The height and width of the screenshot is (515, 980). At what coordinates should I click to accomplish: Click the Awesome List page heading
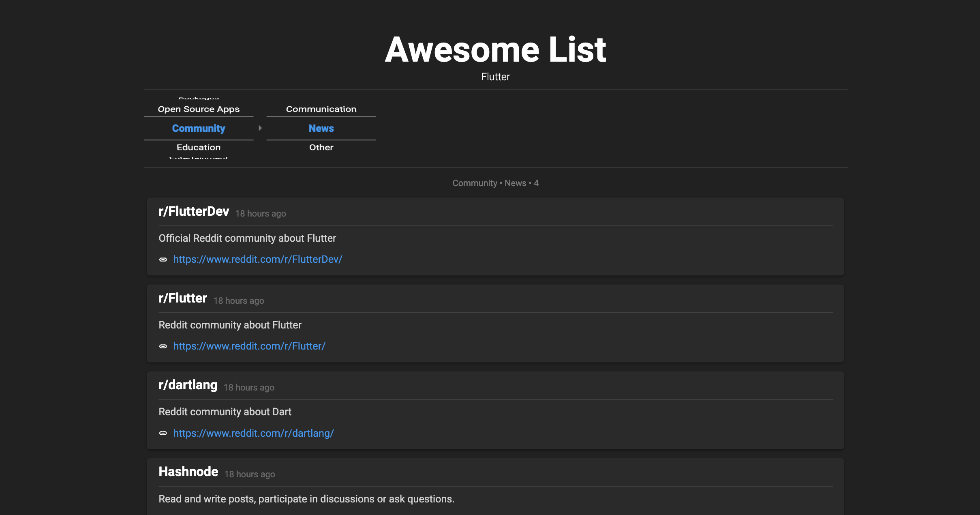tap(495, 49)
